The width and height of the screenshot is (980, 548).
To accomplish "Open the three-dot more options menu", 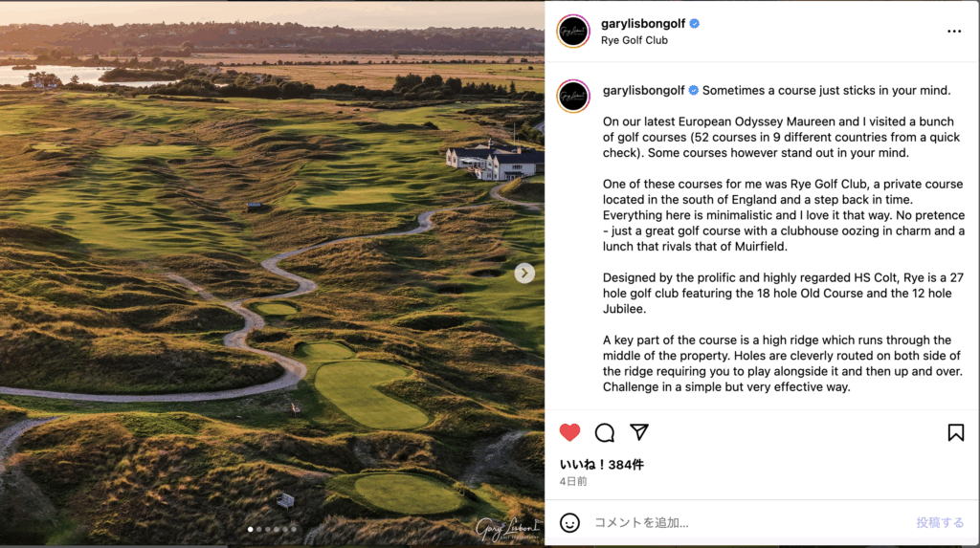I will pyautogui.click(x=953, y=31).
